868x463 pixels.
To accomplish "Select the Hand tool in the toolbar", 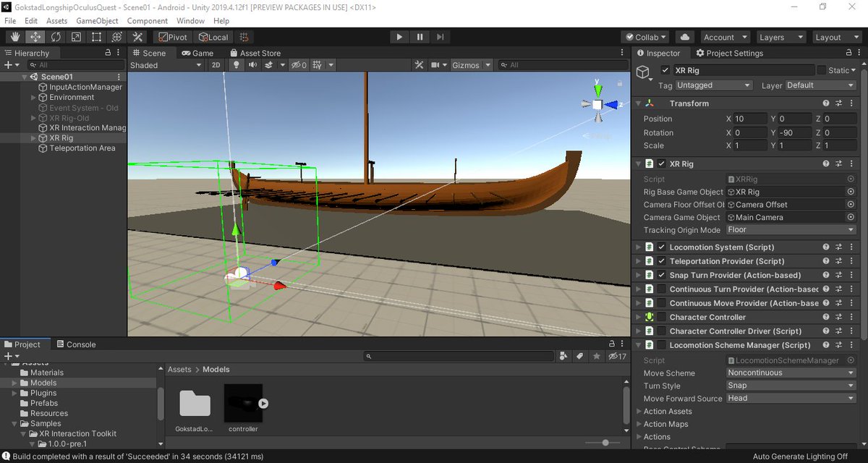I will (14, 37).
